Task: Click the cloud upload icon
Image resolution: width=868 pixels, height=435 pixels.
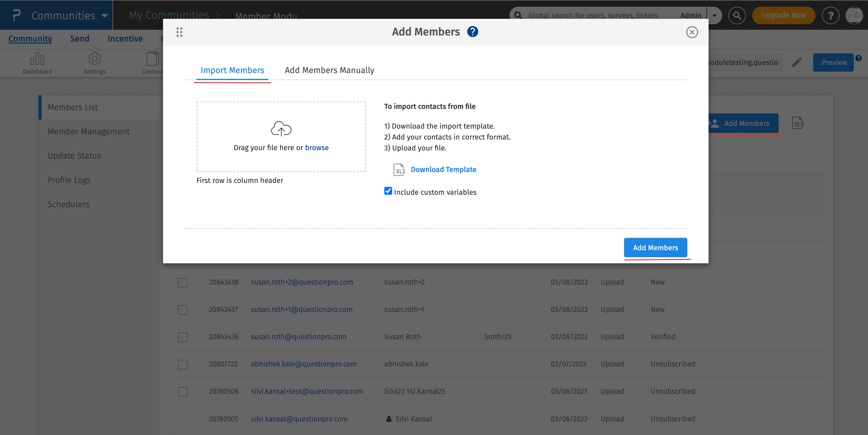Action: click(x=281, y=129)
